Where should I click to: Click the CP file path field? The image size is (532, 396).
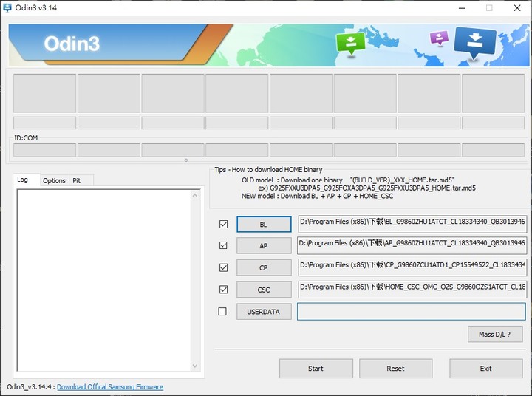pyautogui.click(x=412, y=267)
